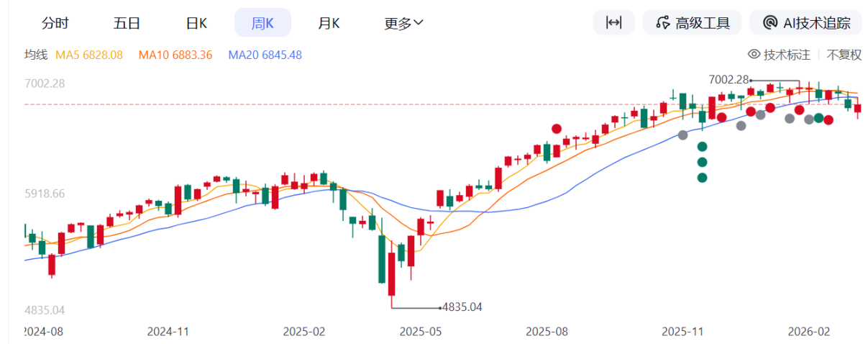Click the round red marker near 2025-08
Screen dimensions: 868x344
556,129
